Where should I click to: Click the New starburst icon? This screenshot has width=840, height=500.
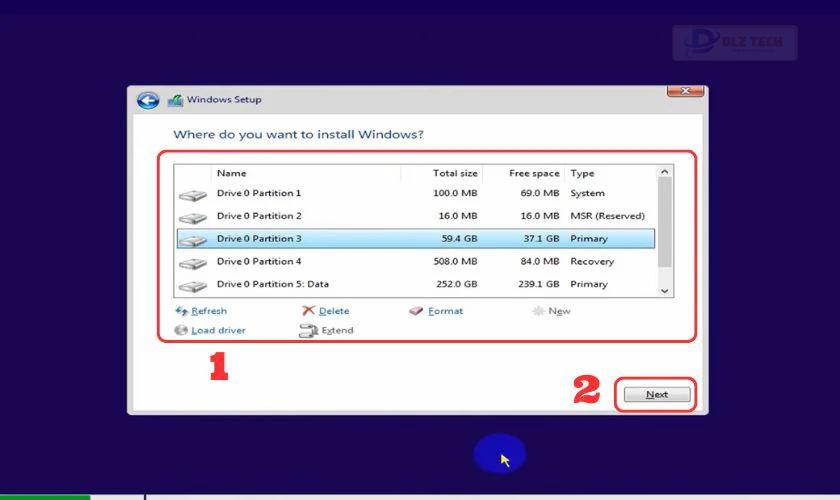click(538, 311)
